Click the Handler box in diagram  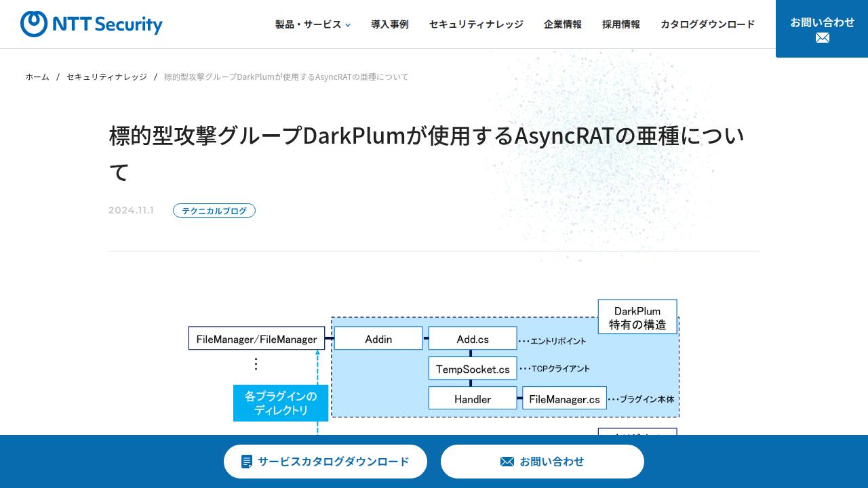click(473, 399)
